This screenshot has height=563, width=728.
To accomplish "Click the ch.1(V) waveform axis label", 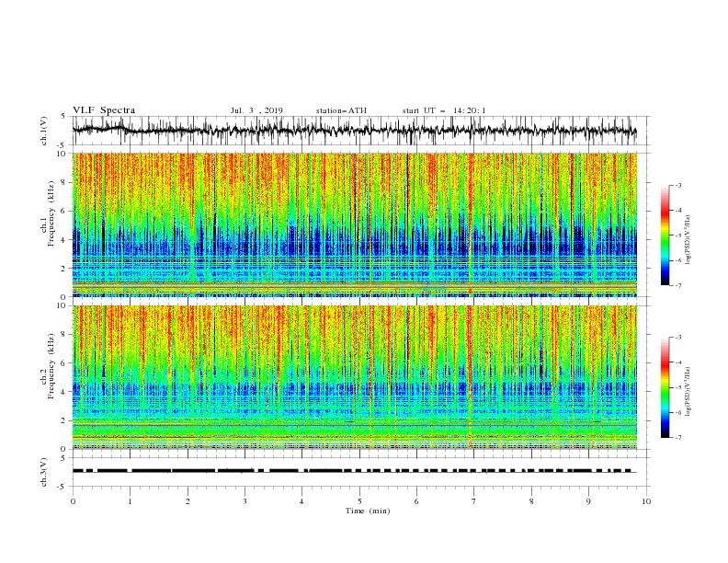I will (x=44, y=131).
